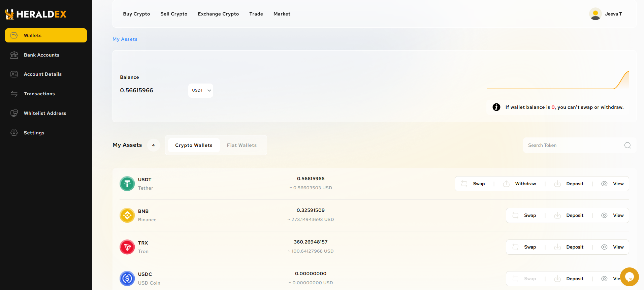
Task: Click the search magnifier icon
Action: pos(627,145)
